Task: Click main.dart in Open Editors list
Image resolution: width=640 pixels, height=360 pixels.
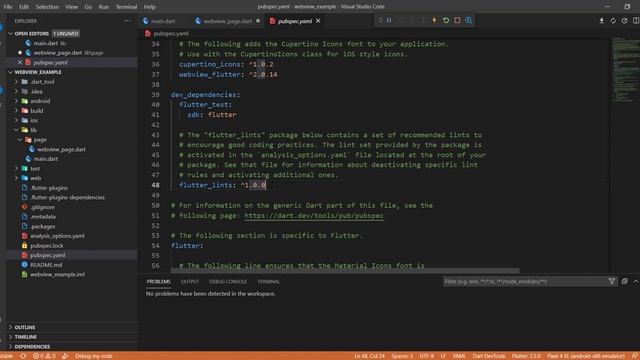Action: (46, 43)
